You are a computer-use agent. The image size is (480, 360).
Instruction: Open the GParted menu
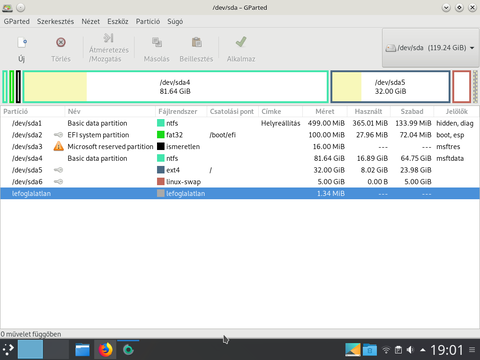coord(17,21)
